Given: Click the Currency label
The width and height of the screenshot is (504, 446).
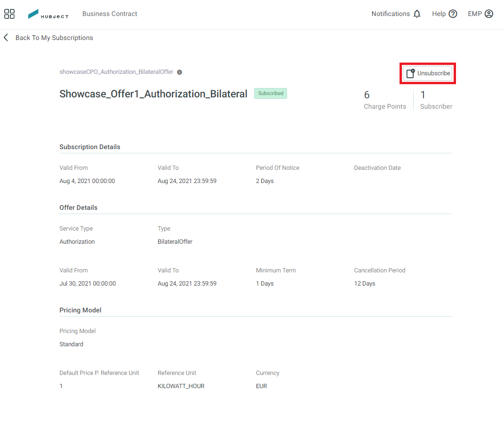Looking at the screenshot, I should pos(267,373).
